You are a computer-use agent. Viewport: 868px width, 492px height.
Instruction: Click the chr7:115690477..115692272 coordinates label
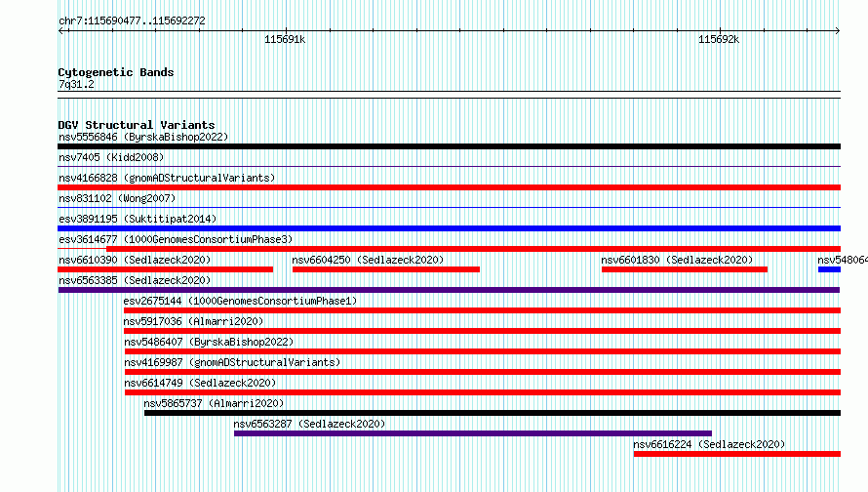[132, 21]
